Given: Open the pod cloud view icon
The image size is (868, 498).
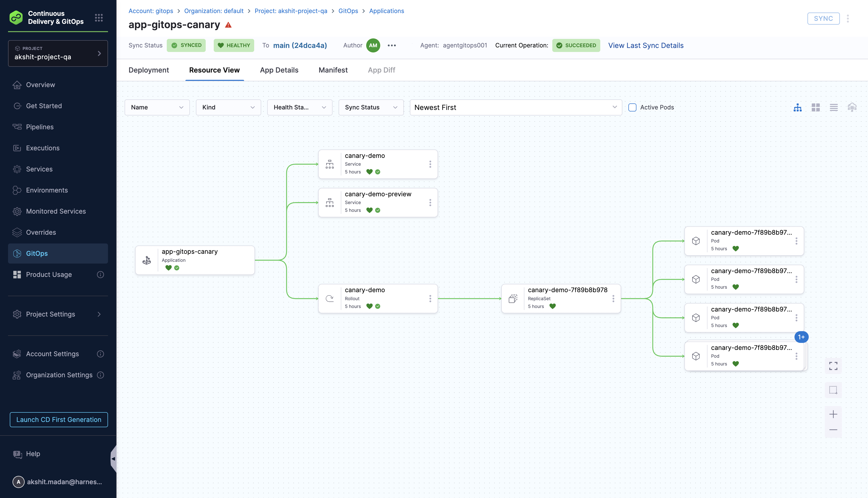Looking at the screenshot, I should click(x=852, y=107).
